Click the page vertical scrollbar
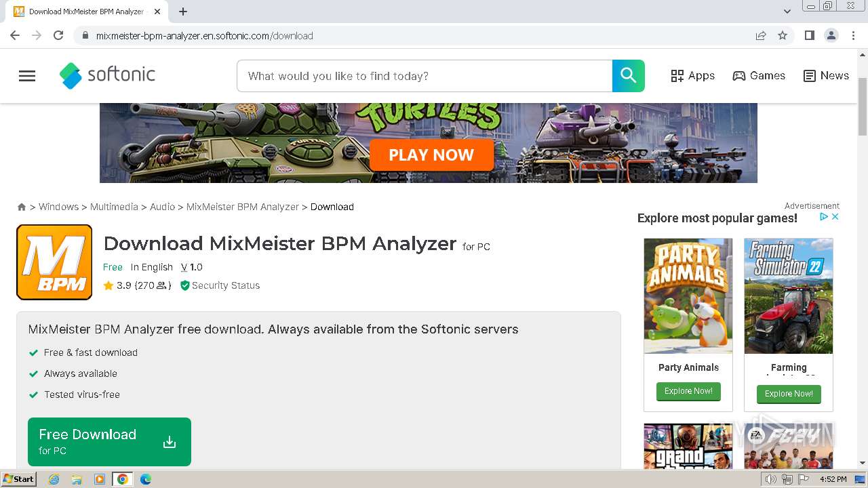Image resolution: width=868 pixels, height=488 pixels. coord(863,108)
